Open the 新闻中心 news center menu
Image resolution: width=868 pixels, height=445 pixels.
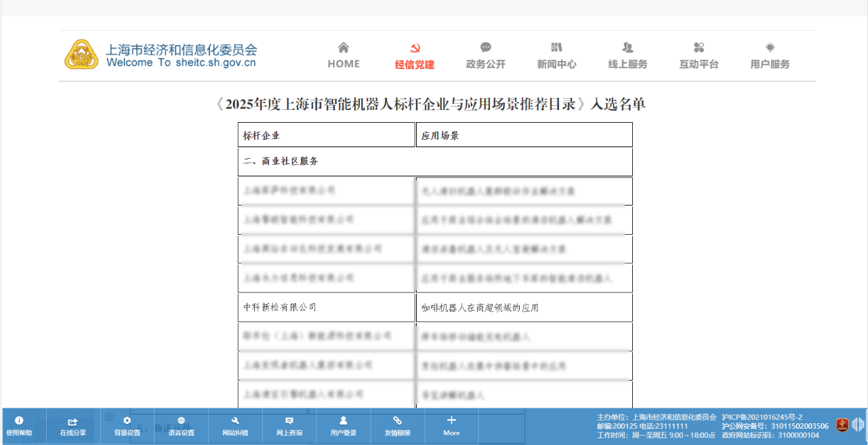tap(557, 56)
